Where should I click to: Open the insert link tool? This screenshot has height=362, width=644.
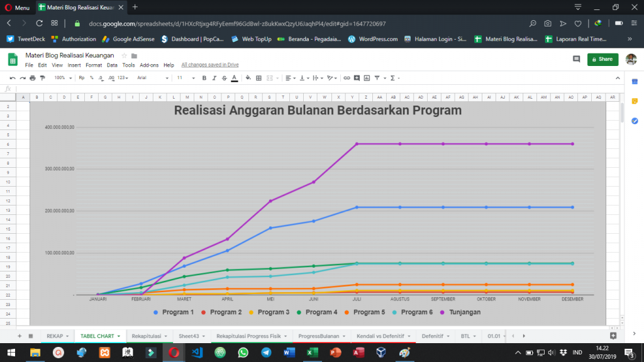347,78
